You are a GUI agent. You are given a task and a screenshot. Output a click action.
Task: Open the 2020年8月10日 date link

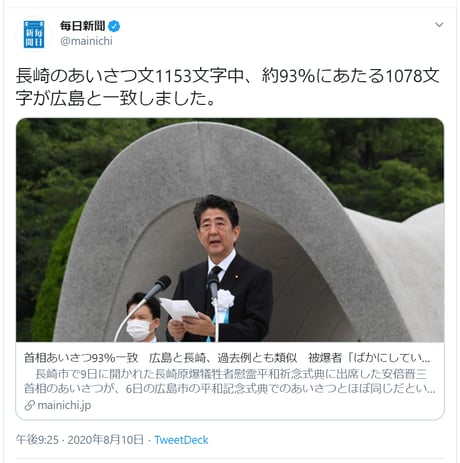click(x=105, y=440)
